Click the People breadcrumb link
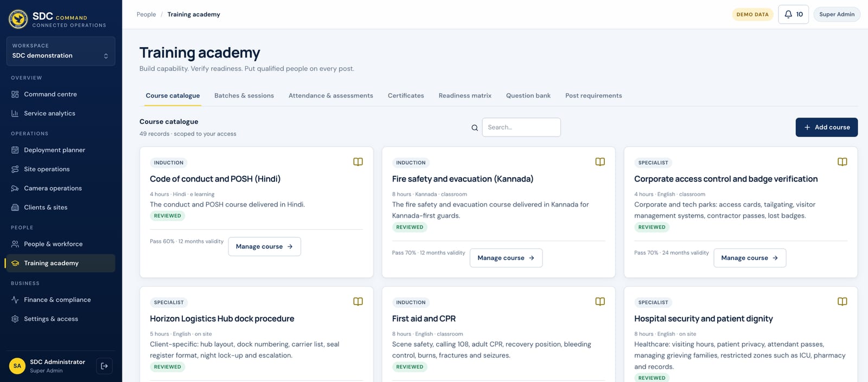The image size is (868, 382). (146, 15)
